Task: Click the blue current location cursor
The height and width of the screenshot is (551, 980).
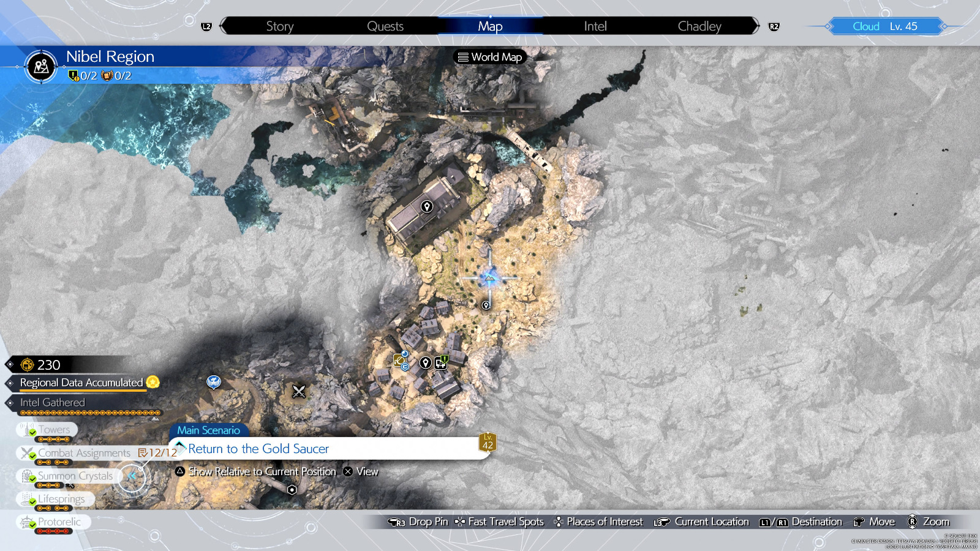Action: pyautogui.click(x=489, y=278)
